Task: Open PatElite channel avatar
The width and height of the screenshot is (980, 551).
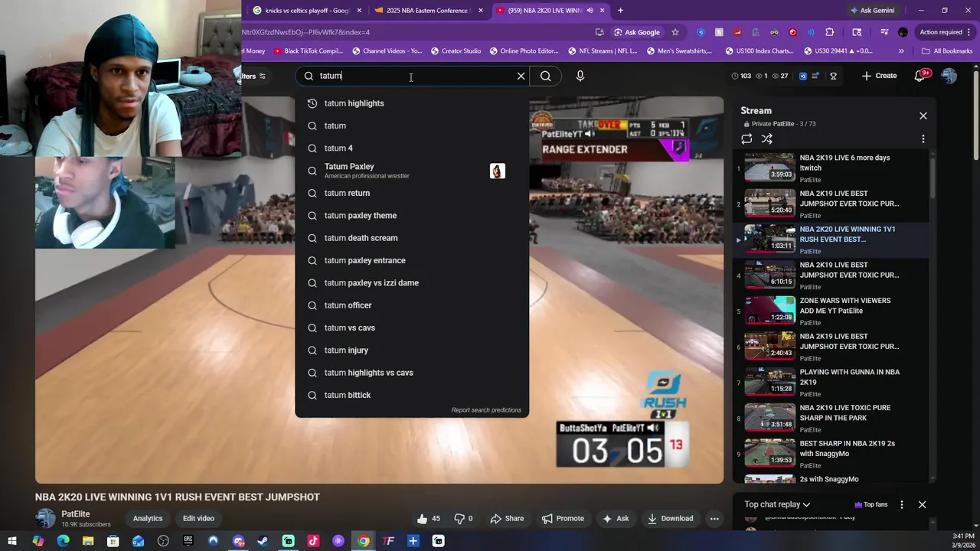Action: click(x=46, y=518)
